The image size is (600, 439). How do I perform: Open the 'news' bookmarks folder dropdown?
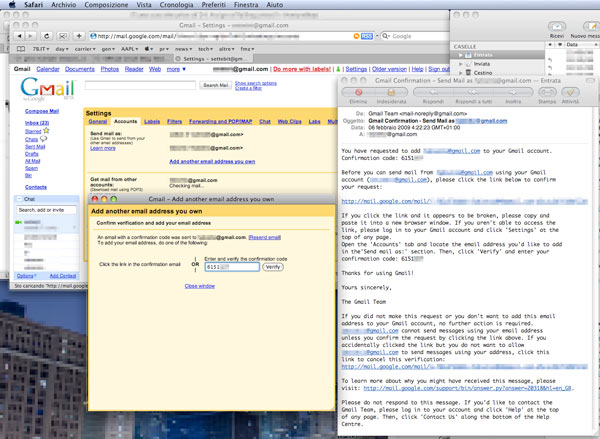coord(183,49)
